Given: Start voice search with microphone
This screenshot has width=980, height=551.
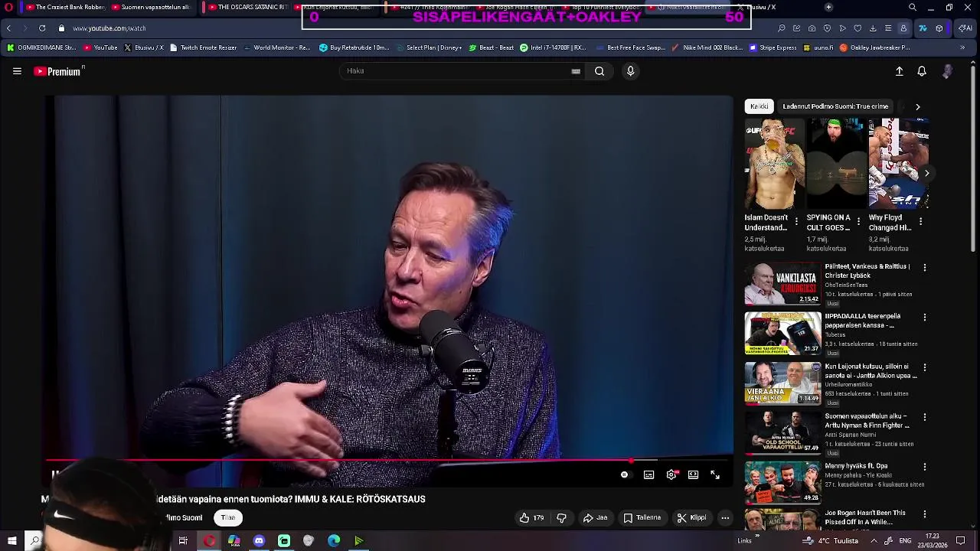Looking at the screenshot, I should click(630, 71).
